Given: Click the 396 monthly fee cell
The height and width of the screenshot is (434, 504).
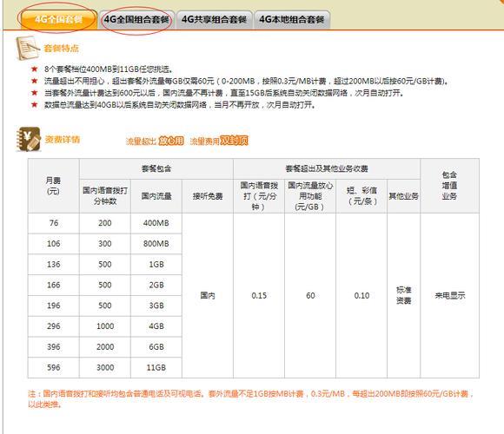Looking at the screenshot, I should pyautogui.click(x=53, y=347).
